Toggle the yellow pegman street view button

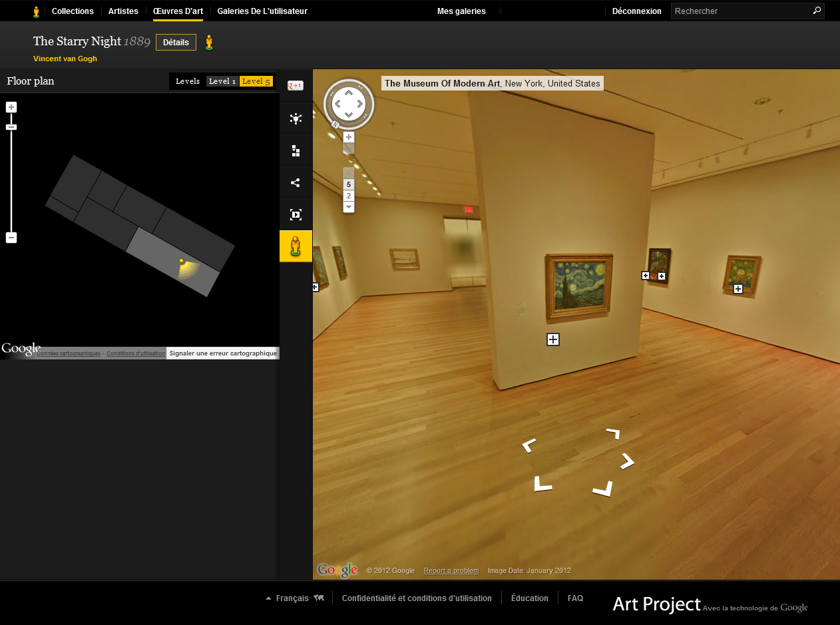(296, 246)
